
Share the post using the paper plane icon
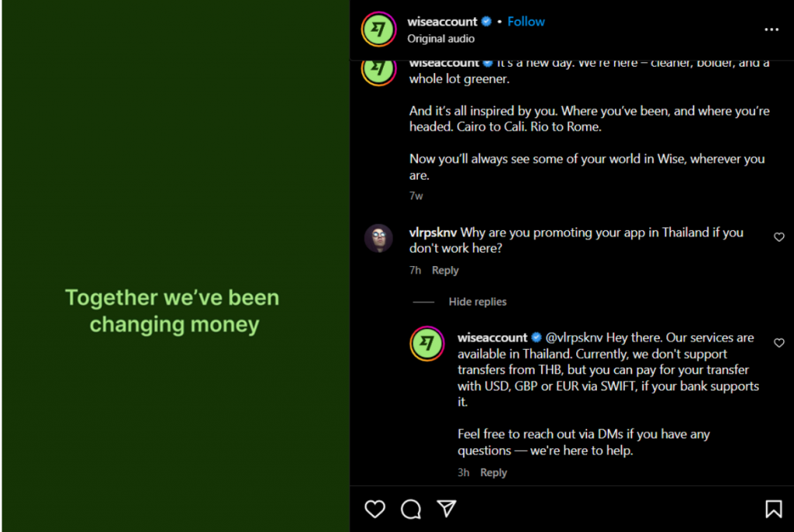click(x=446, y=510)
